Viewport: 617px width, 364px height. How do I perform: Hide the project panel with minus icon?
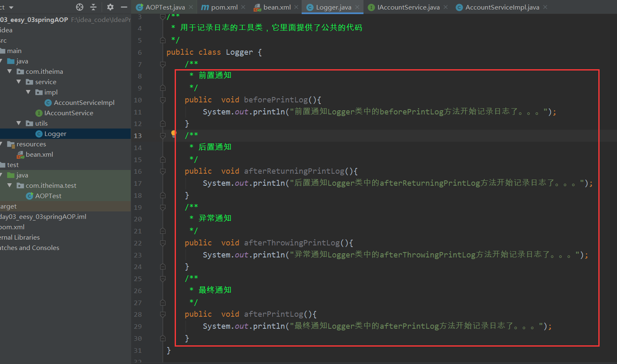[124, 7]
